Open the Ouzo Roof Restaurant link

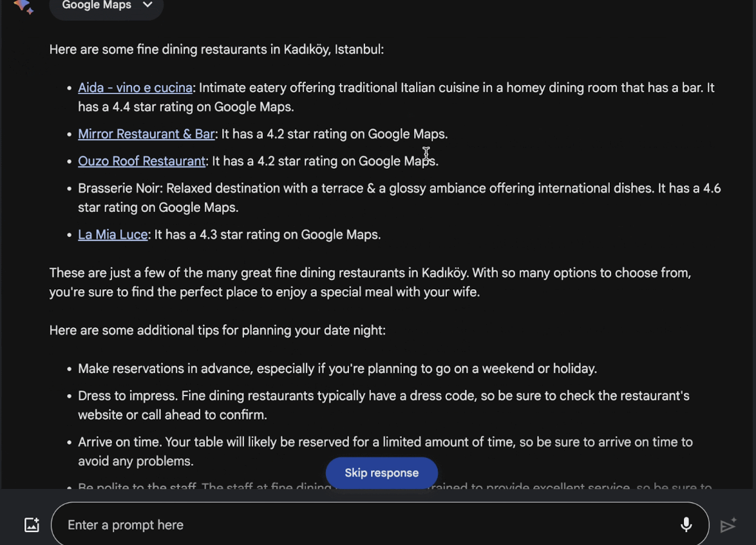point(142,161)
